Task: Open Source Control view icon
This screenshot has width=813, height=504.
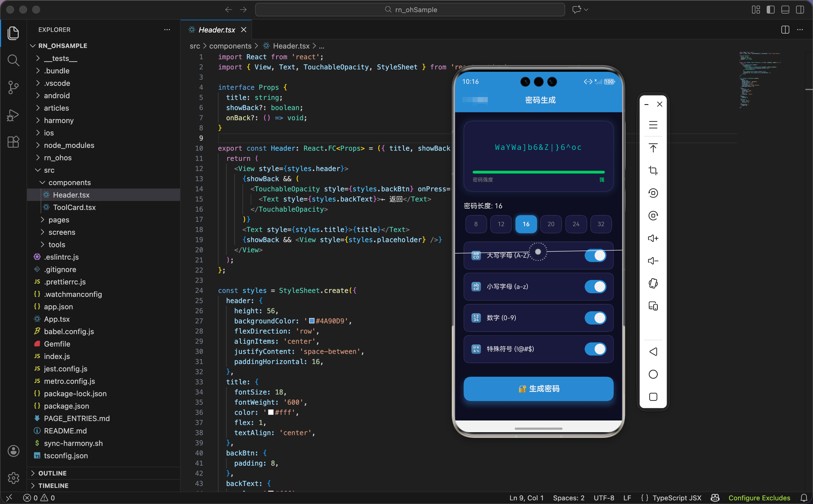Action: 13,87
